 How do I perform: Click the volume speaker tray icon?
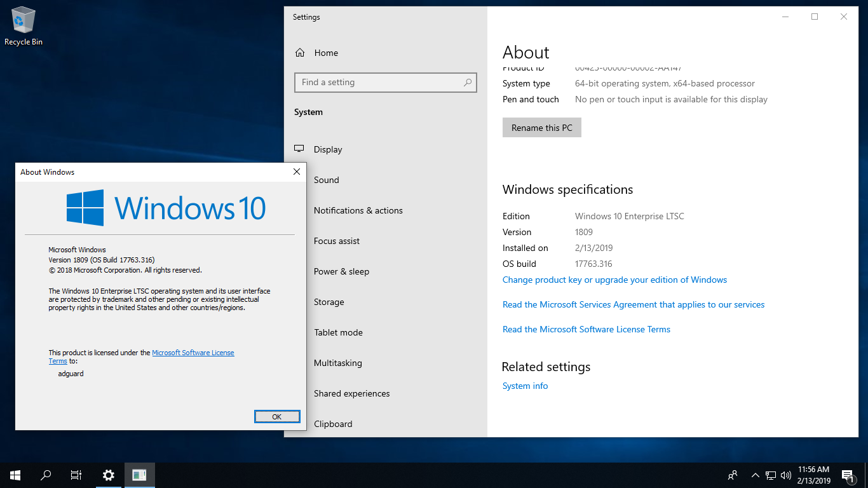786,475
